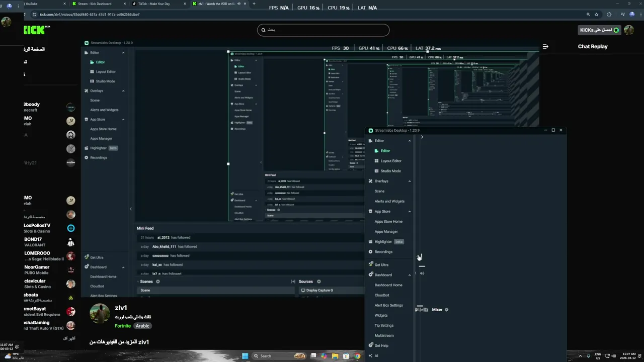Open browser zoom magnifier icon
This screenshot has width=644, height=362.
[x=588, y=15]
